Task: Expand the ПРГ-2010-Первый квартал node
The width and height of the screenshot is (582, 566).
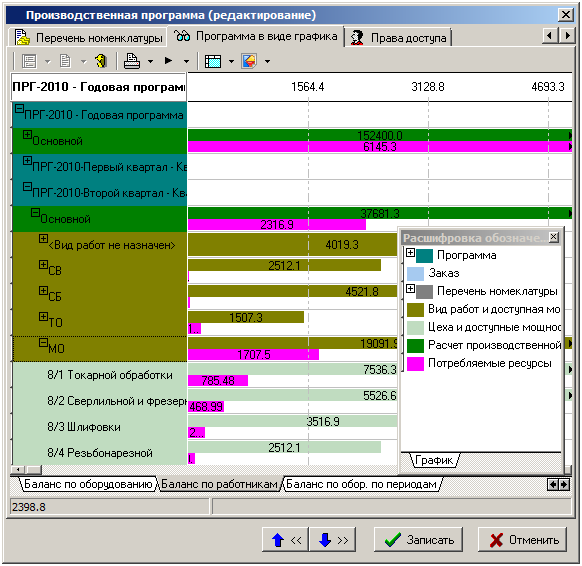Action: [x=27, y=161]
